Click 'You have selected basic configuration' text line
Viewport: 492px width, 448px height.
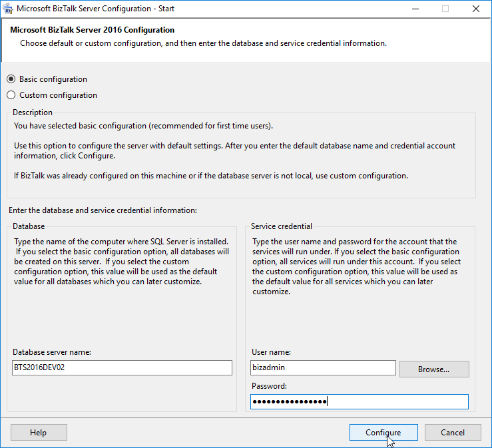click(143, 126)
